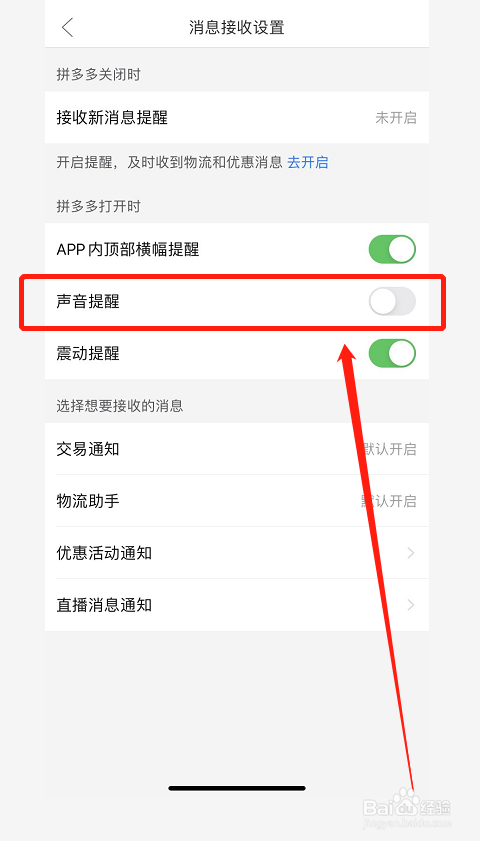Open chevron next to 直播消息通知

pyautogui.click(x=411, y=605)
